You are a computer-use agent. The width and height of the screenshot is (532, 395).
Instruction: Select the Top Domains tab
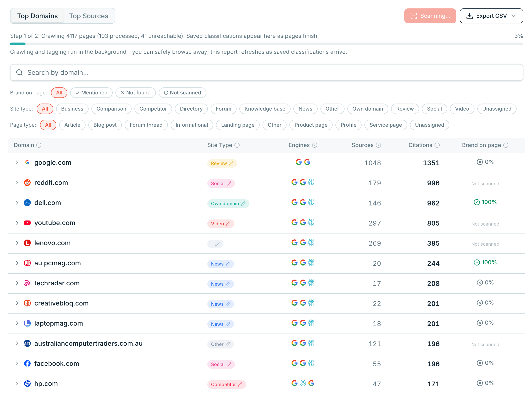tap(38, 16)
